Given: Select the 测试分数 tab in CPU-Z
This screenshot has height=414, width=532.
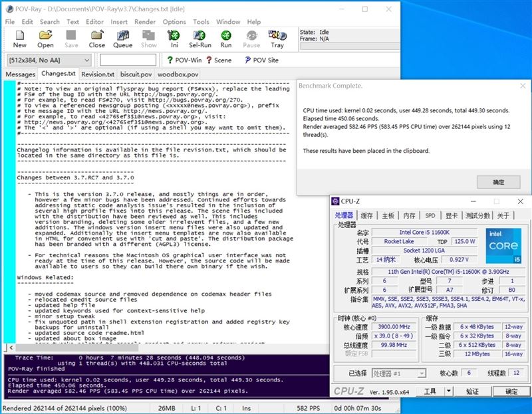Looking at the screenshot, I should [x=477, y=216].
